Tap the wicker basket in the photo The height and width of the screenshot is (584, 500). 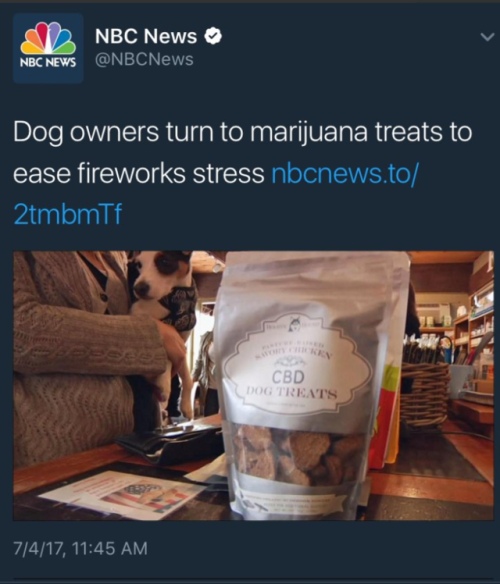(425, 395)
